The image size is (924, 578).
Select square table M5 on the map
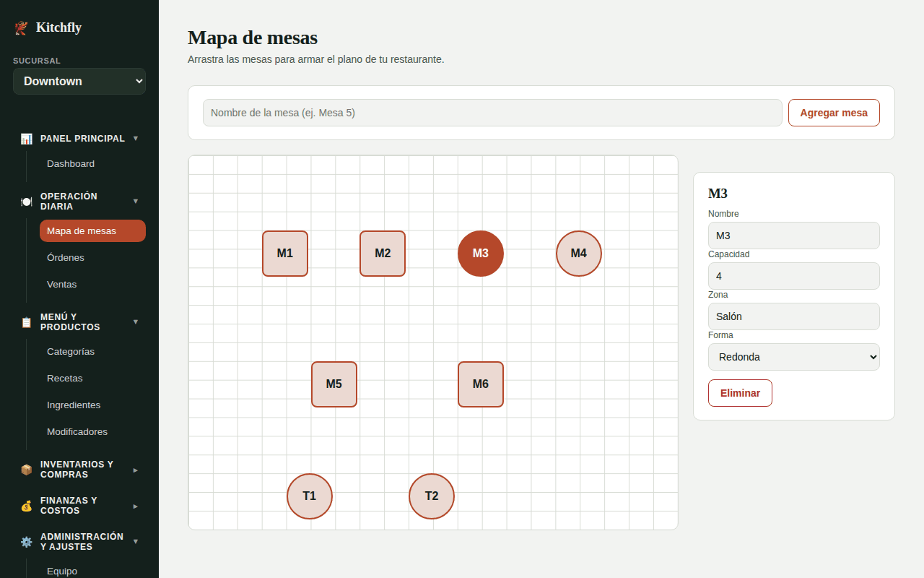tap(334, 384)
